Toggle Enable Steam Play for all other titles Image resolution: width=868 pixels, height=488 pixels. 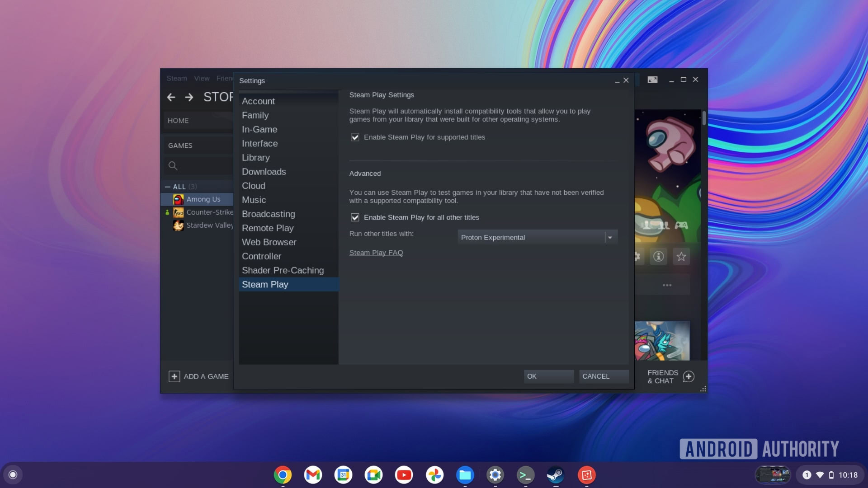[x=355, y=217]
